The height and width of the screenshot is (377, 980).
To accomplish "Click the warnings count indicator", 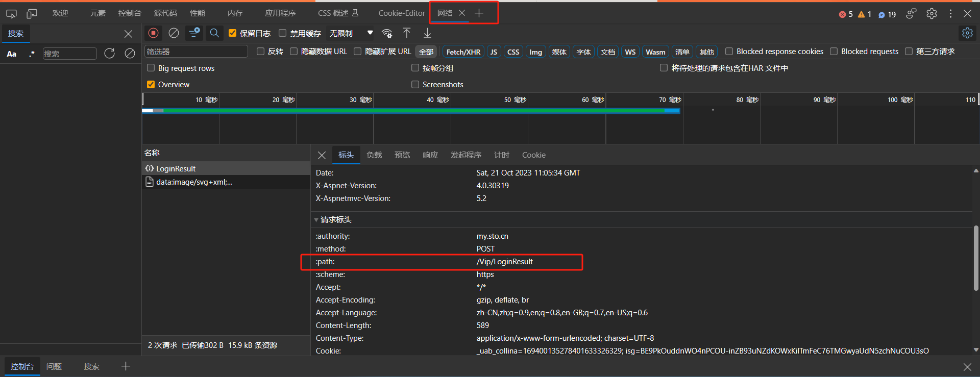I will (865, 14).
